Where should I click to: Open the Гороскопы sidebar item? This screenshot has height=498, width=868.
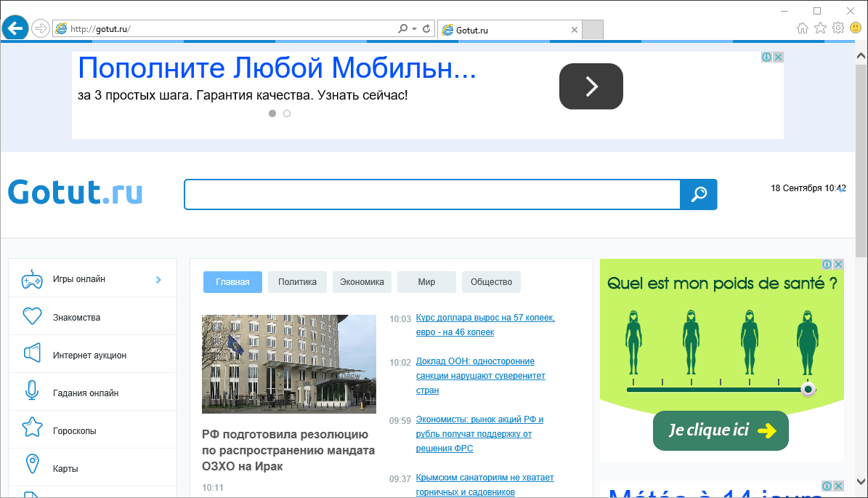point(75,430)
